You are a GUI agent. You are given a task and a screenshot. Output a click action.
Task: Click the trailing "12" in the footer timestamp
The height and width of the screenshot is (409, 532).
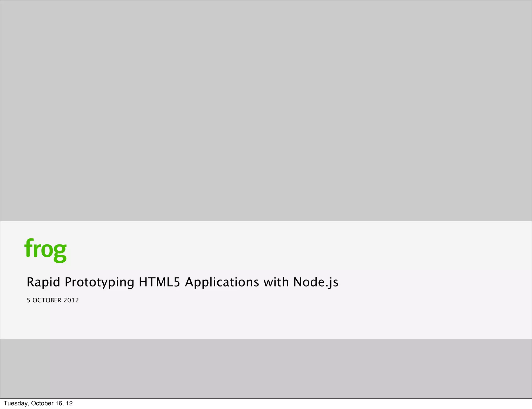69,403
